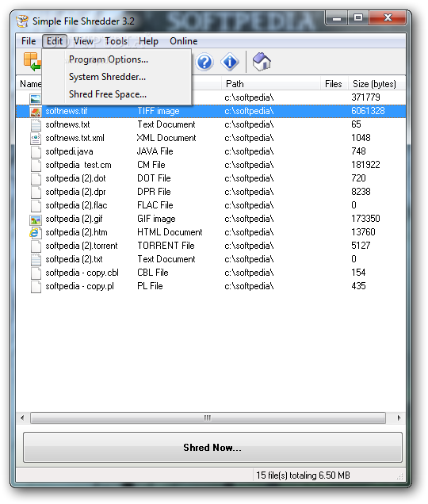Sort by the Path column header
428x504 pixels.
[x=271, y=84]
